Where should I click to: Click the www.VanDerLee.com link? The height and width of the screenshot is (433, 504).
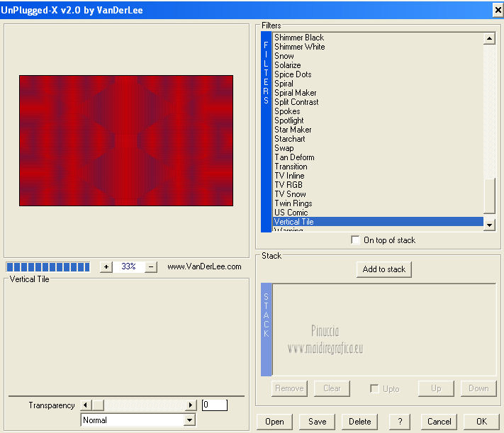click(204, 266)
